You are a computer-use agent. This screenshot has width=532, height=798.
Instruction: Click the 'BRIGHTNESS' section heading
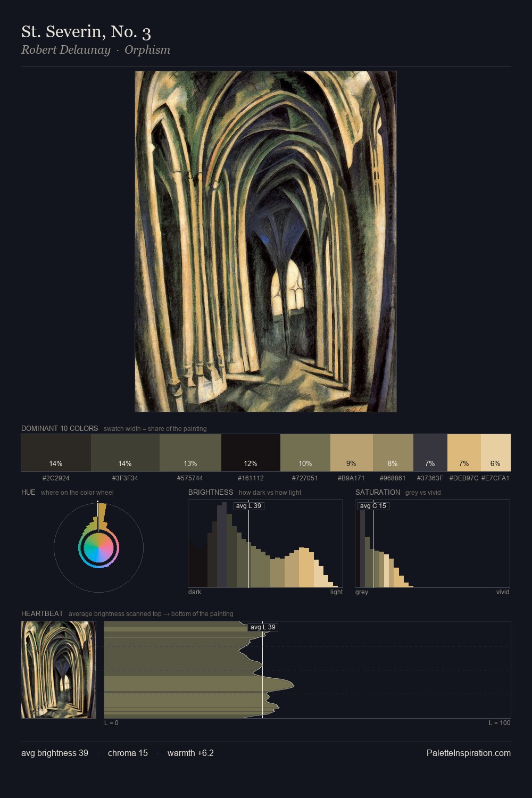[211, 492]
